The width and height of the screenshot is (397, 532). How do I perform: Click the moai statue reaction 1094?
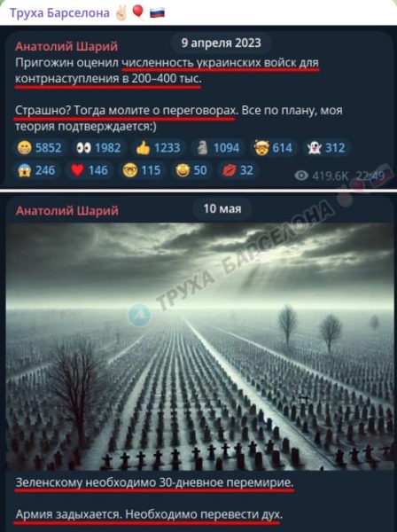pos(218,148)
